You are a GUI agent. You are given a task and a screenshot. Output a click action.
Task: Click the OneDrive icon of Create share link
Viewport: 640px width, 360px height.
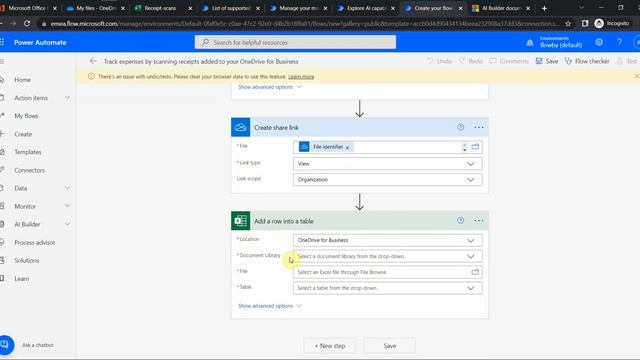[x=240, y=127]
